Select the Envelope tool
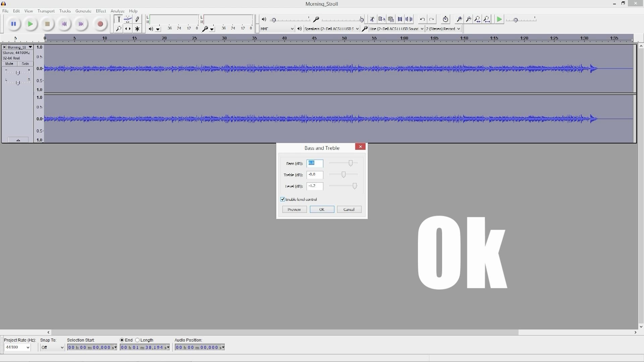The image size is (644, 362). (x=128, y=19)
